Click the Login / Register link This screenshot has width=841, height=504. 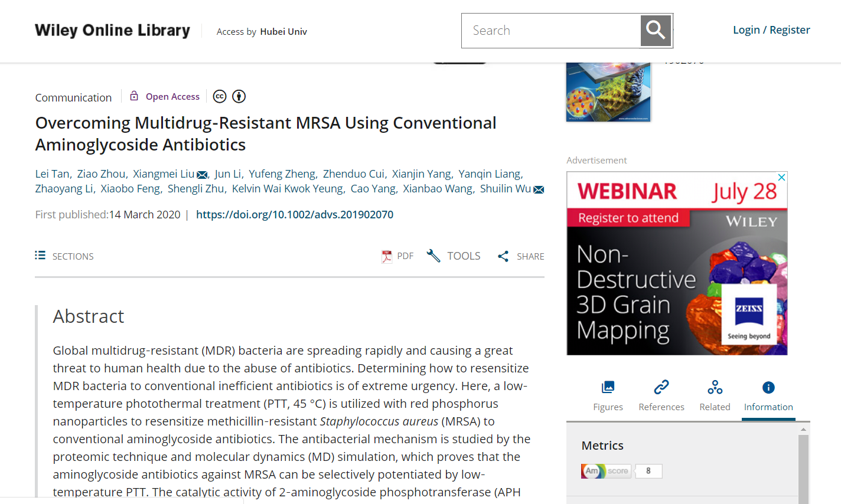[771, 30]
